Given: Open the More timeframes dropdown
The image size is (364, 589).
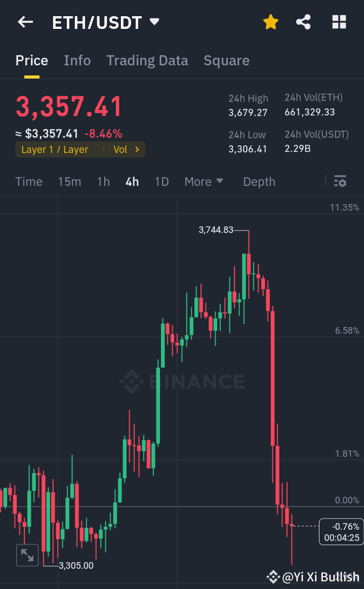Looking at the screenshot, I should (204, 181).
